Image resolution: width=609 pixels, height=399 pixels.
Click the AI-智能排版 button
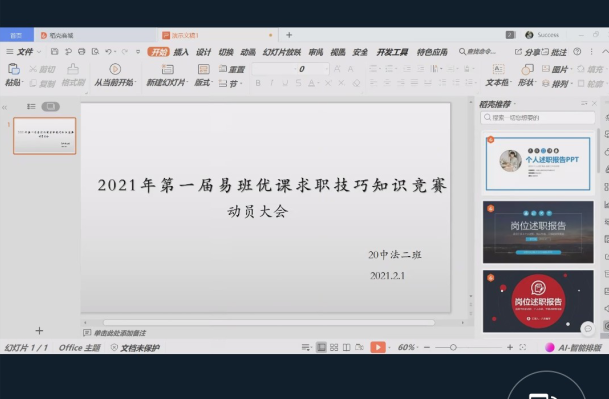[x=573, y=347]
